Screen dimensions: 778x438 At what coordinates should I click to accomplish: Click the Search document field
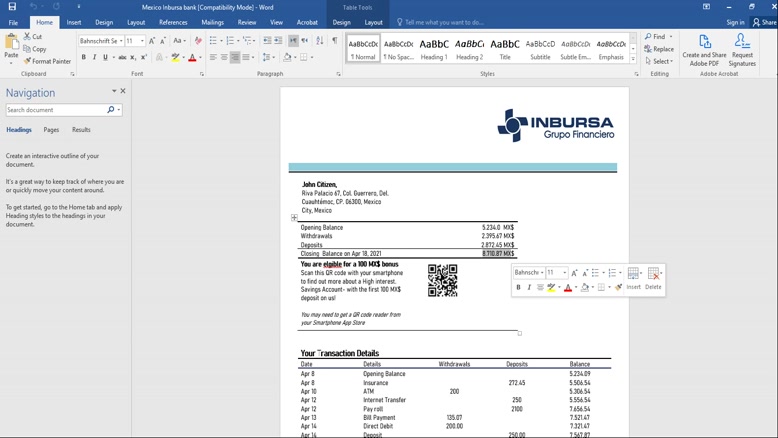[x=56, y=110]
